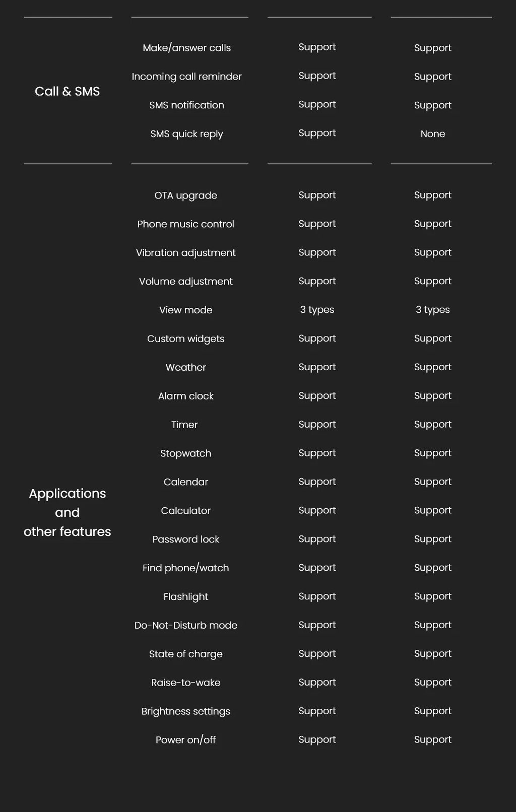Image resolution: width=516 pixels, height=812 pixels.
Task: Select the 'Find phone/watch' row label
Action: [x=185, y=568]
